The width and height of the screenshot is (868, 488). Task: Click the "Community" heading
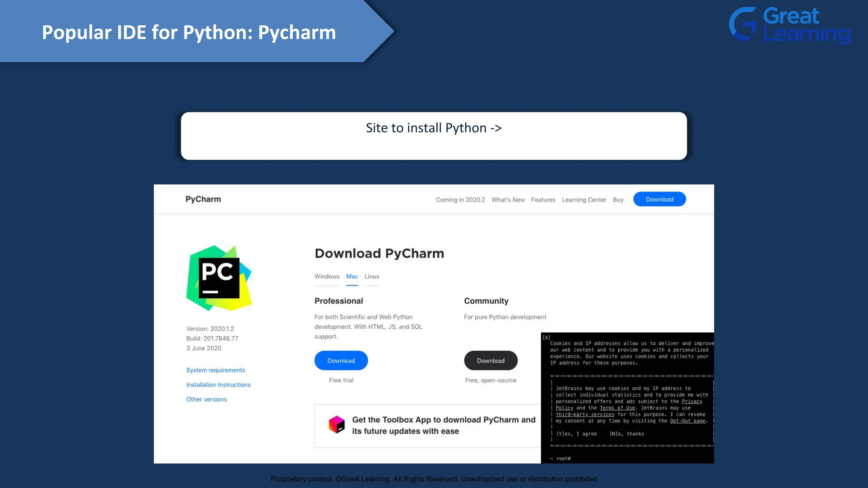pyautogui.click(x=486, y=301)
